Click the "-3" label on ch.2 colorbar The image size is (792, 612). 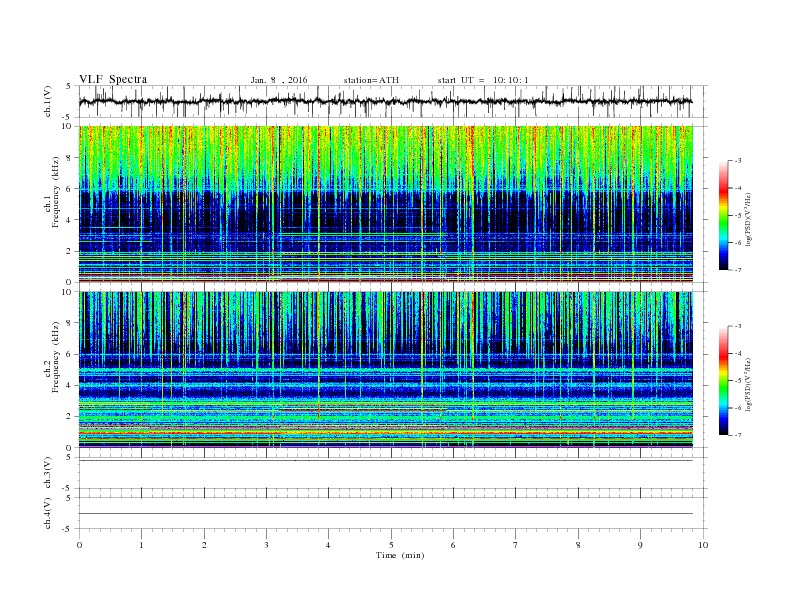pyautogui.click(x=737, y=326)
